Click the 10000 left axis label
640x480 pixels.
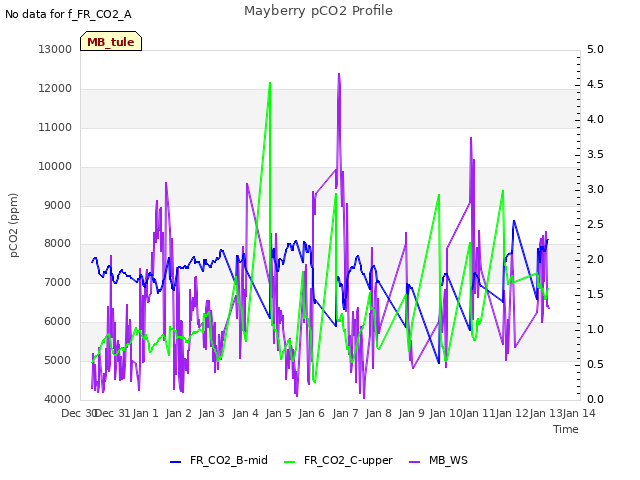coord(55,167)
